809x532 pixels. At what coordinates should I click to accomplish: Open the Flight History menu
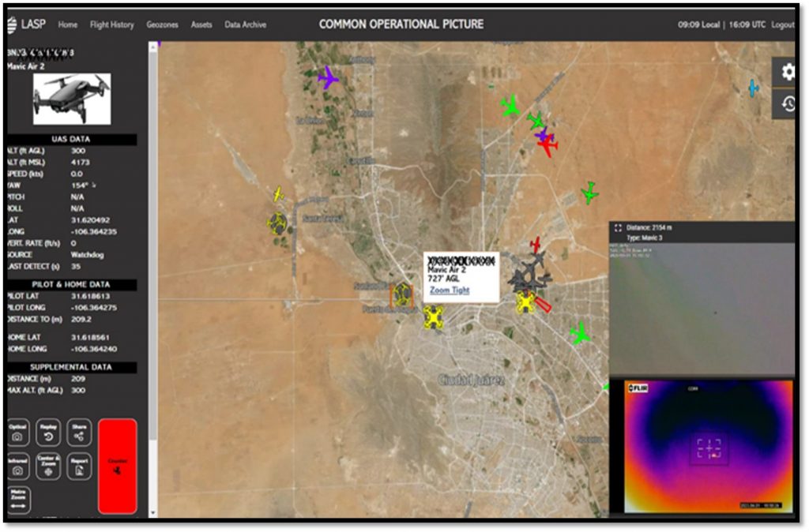[111, 24]
